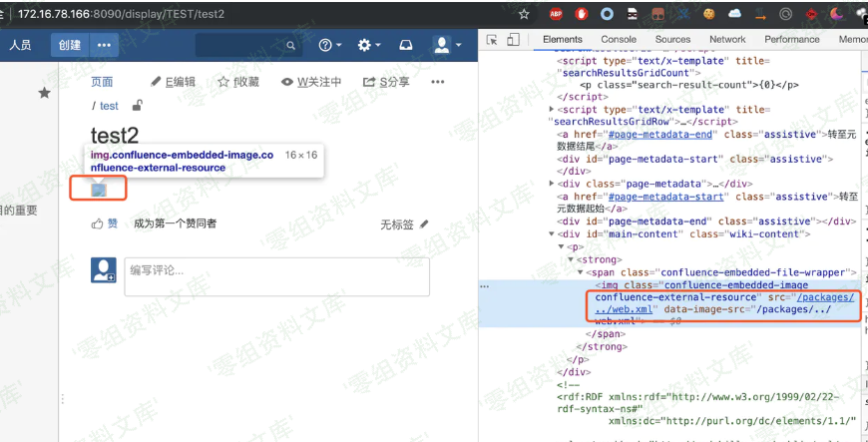The image size is (868, 442).
Task: Collapse the main-content div node
Action: (x=551, y=234)
